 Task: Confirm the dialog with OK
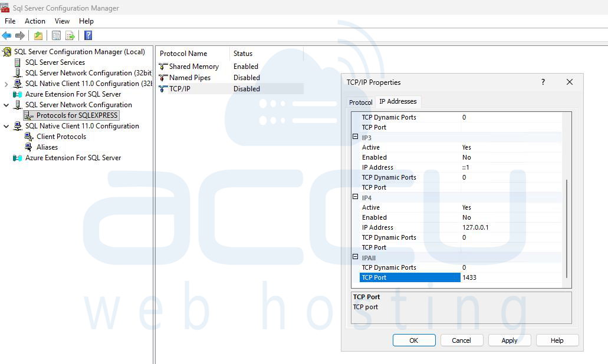click(x=414, y=340)
